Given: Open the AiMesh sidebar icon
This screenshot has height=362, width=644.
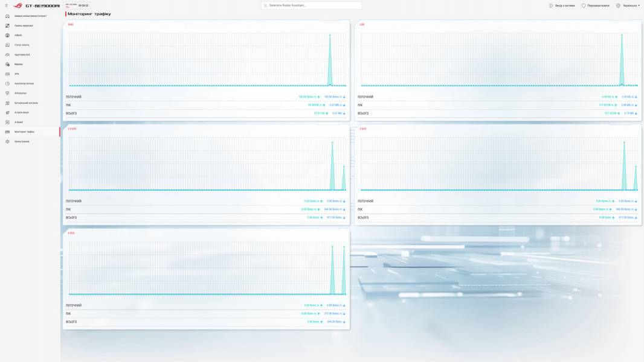Looking at the screenshot, I should click(x=7, y=35).
